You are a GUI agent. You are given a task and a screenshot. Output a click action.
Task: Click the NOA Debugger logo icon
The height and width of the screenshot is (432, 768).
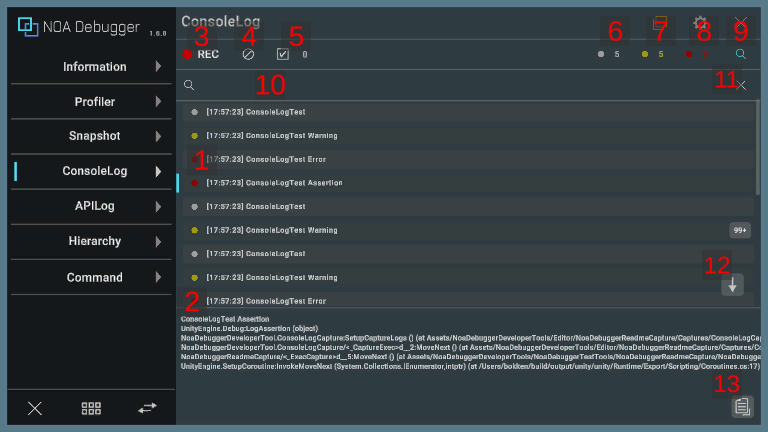(28, 26)
